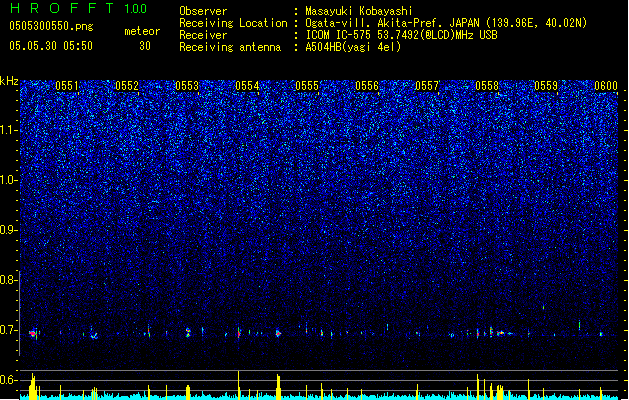
Task: Click the 0553 time marker
Action: (187, 86)
